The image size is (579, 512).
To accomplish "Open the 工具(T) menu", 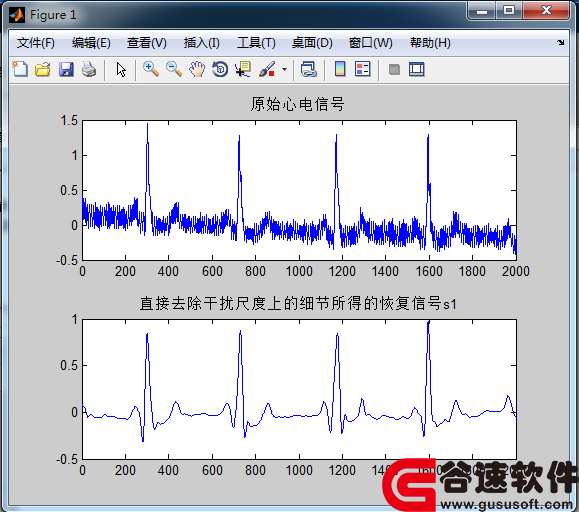I will (256, 43).
